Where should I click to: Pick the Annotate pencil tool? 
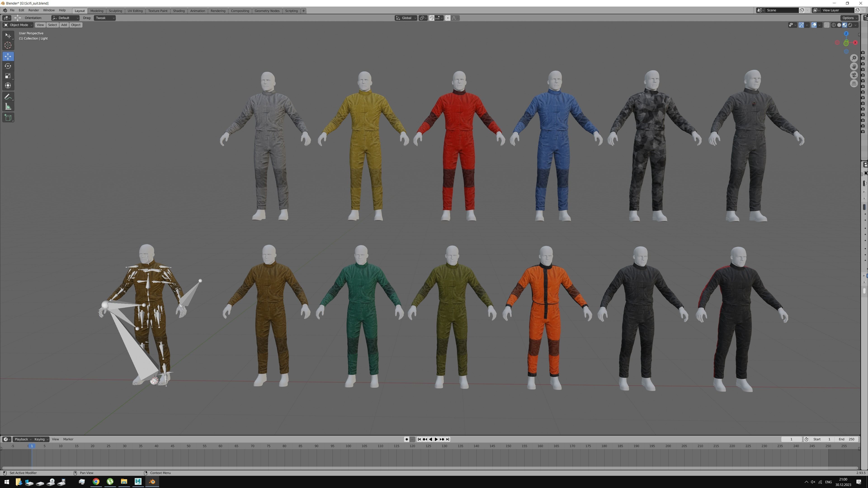(x=8, y=97)
